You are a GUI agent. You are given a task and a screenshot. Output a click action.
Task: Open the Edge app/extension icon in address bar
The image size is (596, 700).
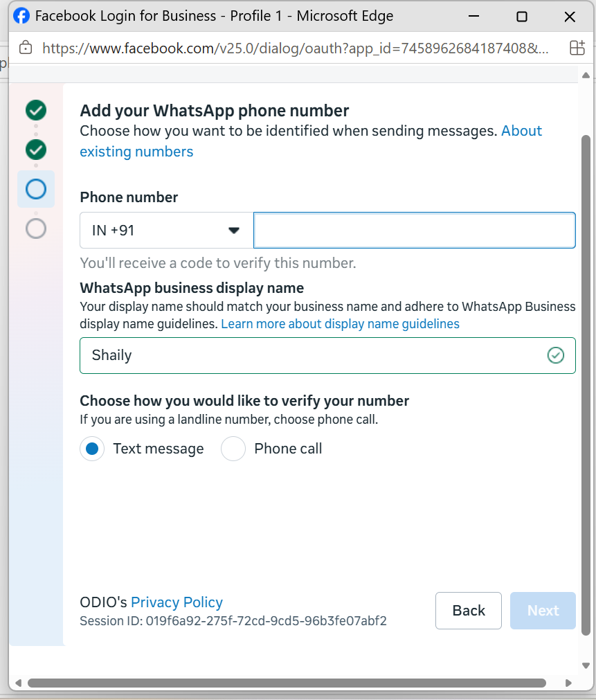click(x=577, y=47)
